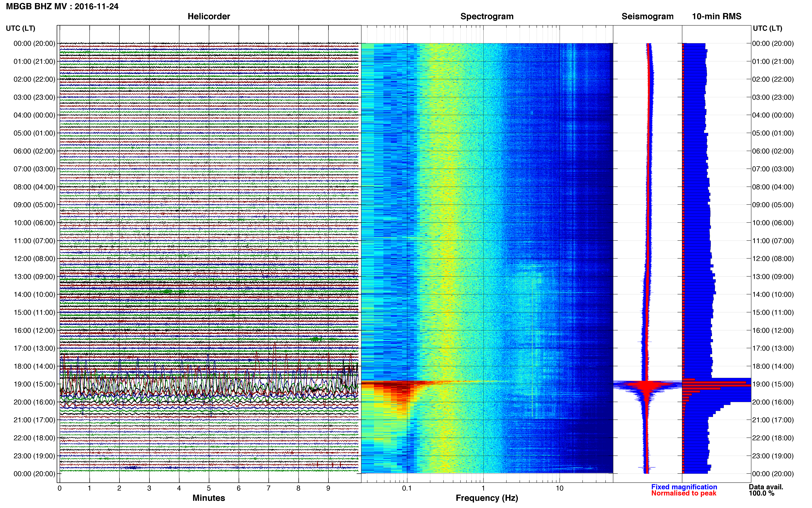Click the red Normalised to peak legend text
Viewport: 812px width, 508px height.
click(x=684, y=493)
